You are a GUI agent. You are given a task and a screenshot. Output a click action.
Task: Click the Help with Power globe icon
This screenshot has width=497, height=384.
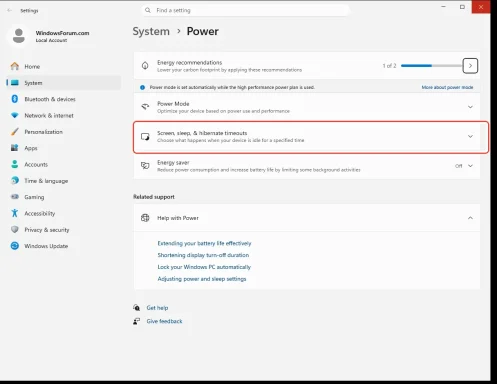[145, 218]
